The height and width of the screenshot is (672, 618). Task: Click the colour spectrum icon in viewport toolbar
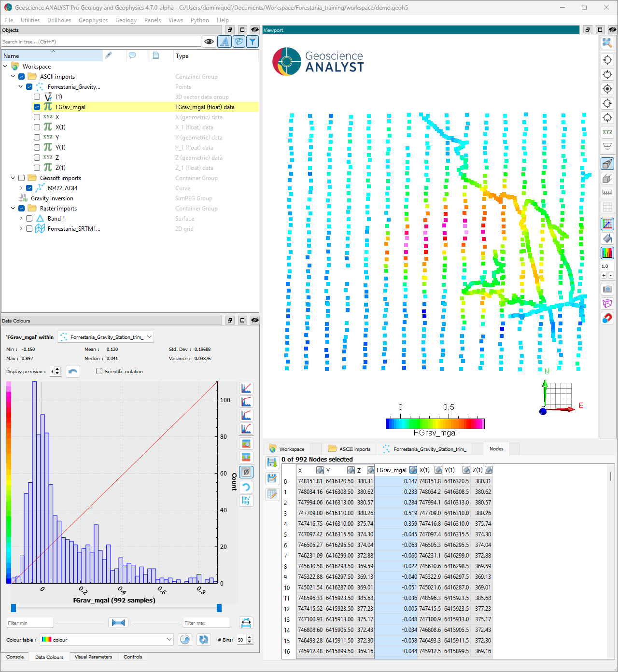tap(607, 252)
